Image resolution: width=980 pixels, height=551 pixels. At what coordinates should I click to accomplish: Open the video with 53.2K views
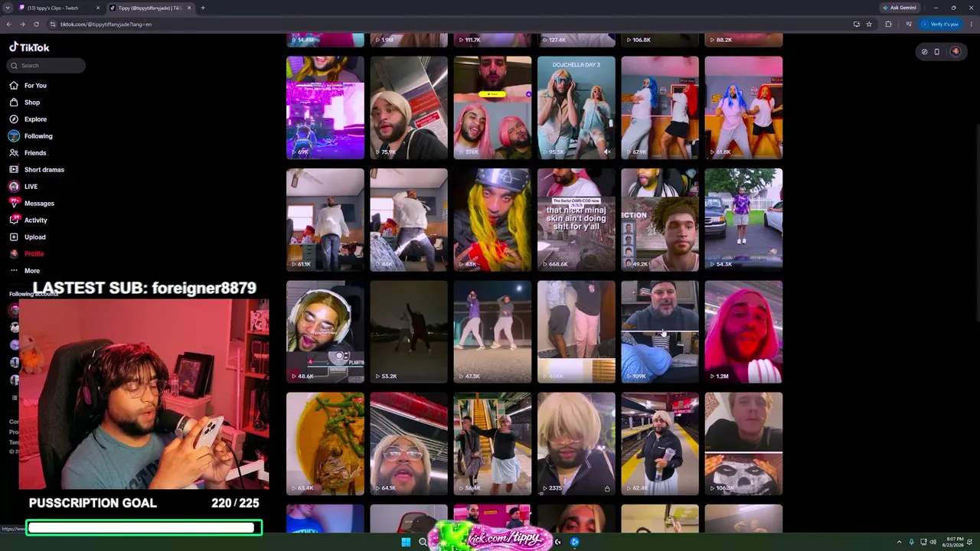coord(409,332)
